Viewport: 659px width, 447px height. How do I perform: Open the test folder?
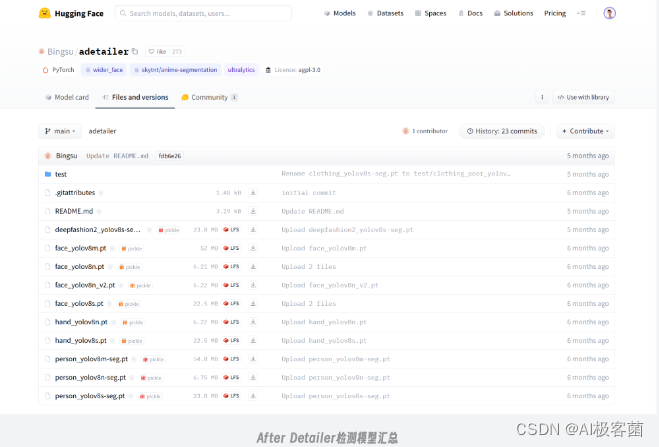[61, 174]
